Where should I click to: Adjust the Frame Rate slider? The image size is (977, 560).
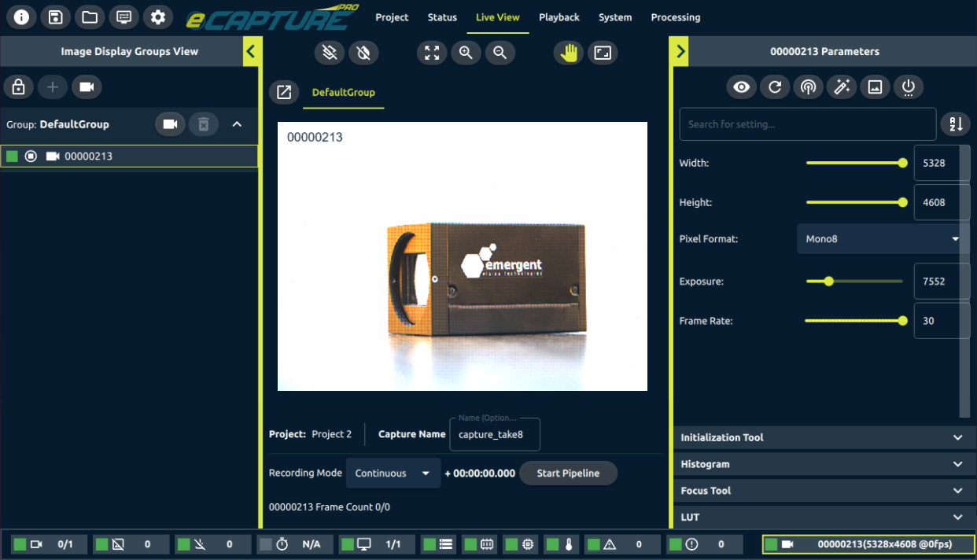(x=855, y=320)
